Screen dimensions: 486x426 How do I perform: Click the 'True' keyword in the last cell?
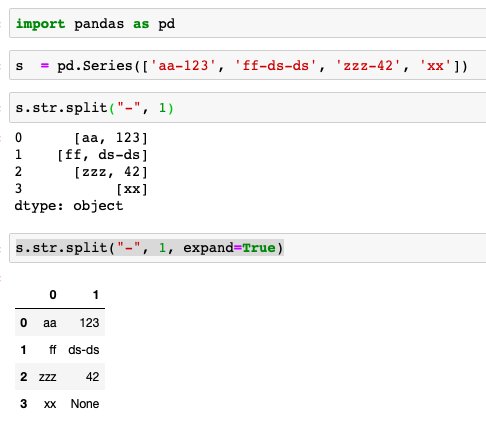click(259, 248)
